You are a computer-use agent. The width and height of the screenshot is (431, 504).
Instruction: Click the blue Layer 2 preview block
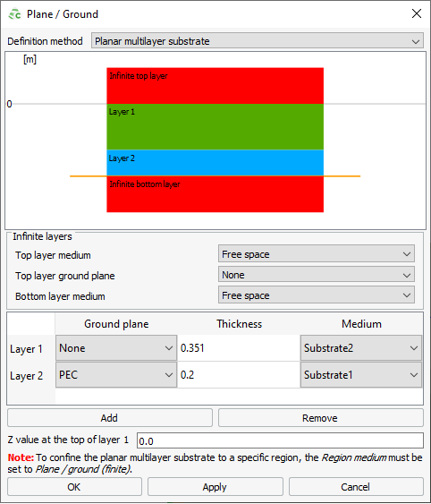(x=215, y=163)
